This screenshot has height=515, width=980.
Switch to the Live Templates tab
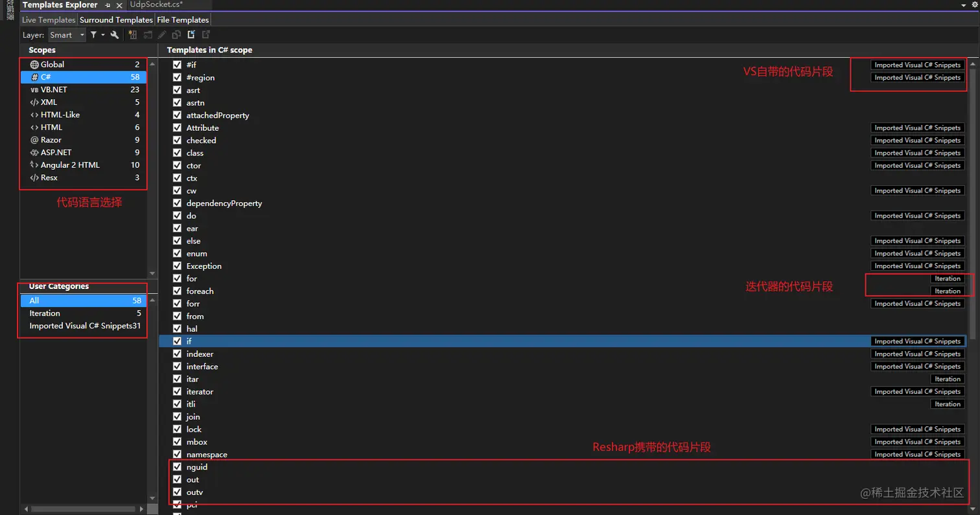pyautogui.click(x=49, y=20)
